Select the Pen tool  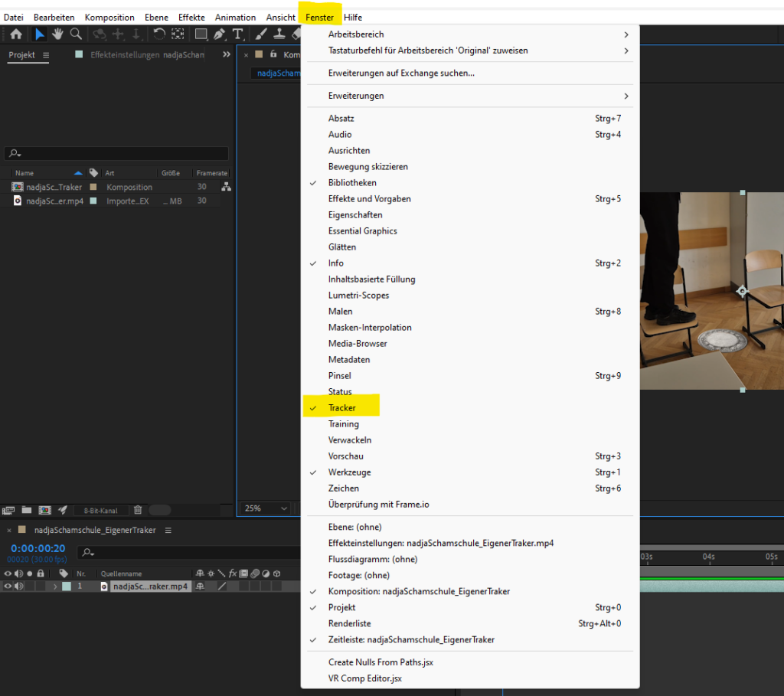220,34
